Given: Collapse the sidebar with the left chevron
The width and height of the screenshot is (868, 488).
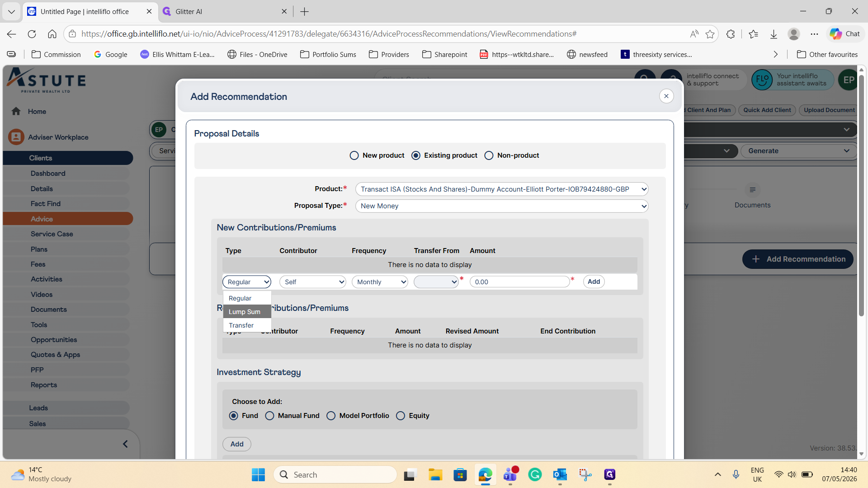Looking at the screenshot, I should [x=125, y=444].
